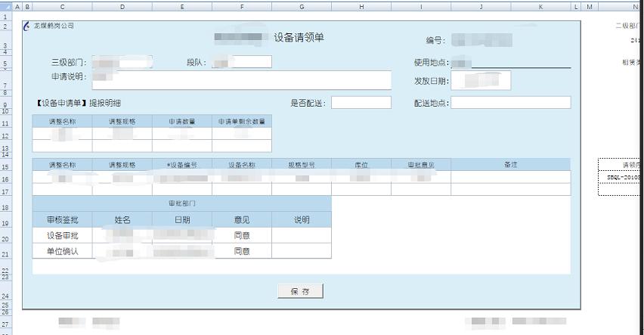Select the 备注 column header
Image resolution: width=644 pixels, height=335 pixels.
point(510,164)
